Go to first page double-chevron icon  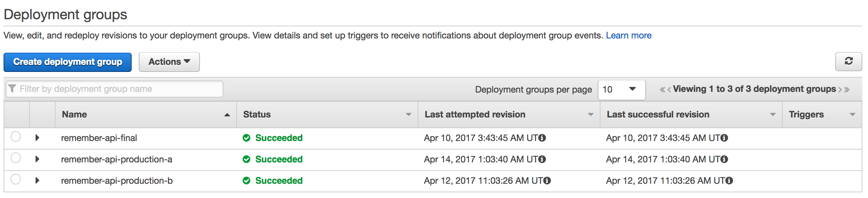[662, 90]
